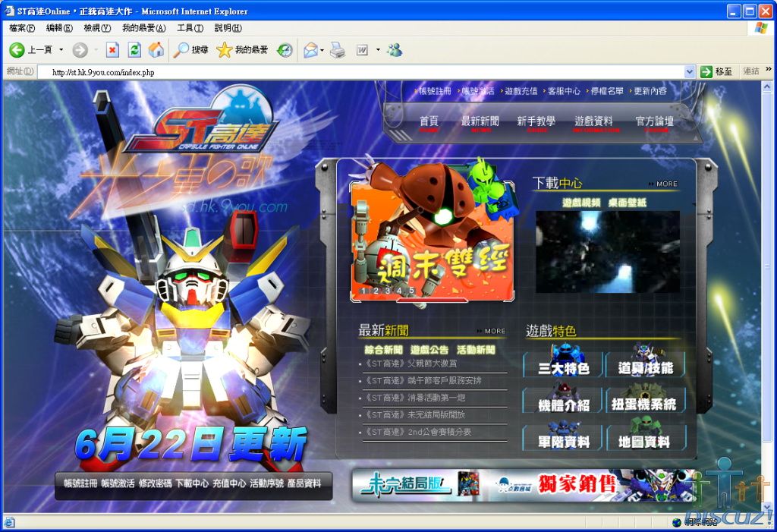The image size is (777, 532).
Task: Select the 最新新聞 NEWS nav tab
Action: click(480, 124)
